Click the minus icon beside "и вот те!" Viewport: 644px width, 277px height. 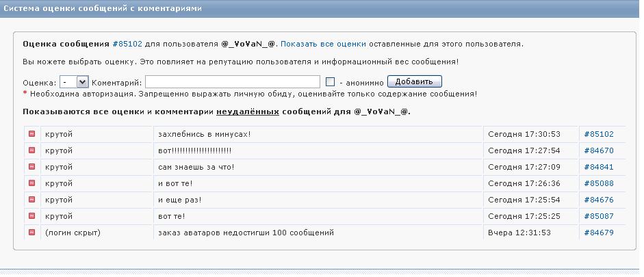pos(31,183)
